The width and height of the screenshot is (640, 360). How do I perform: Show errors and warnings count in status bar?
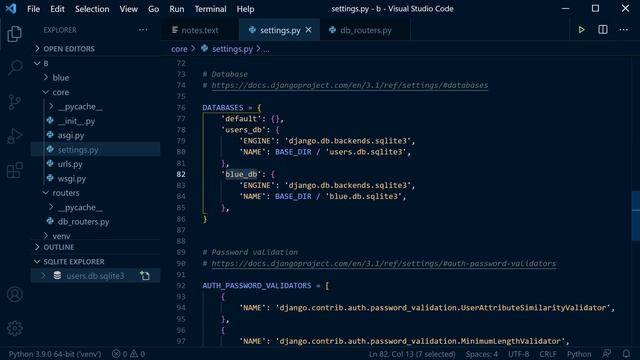pos(129,354)
